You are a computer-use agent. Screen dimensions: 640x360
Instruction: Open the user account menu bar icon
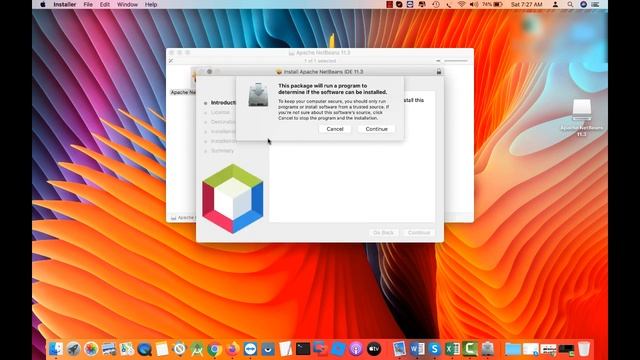coord(555,4)
